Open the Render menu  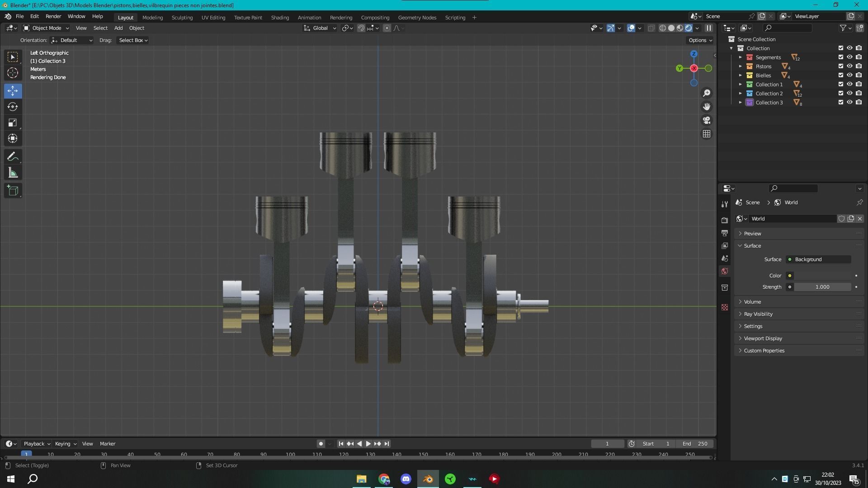point(53,16)
